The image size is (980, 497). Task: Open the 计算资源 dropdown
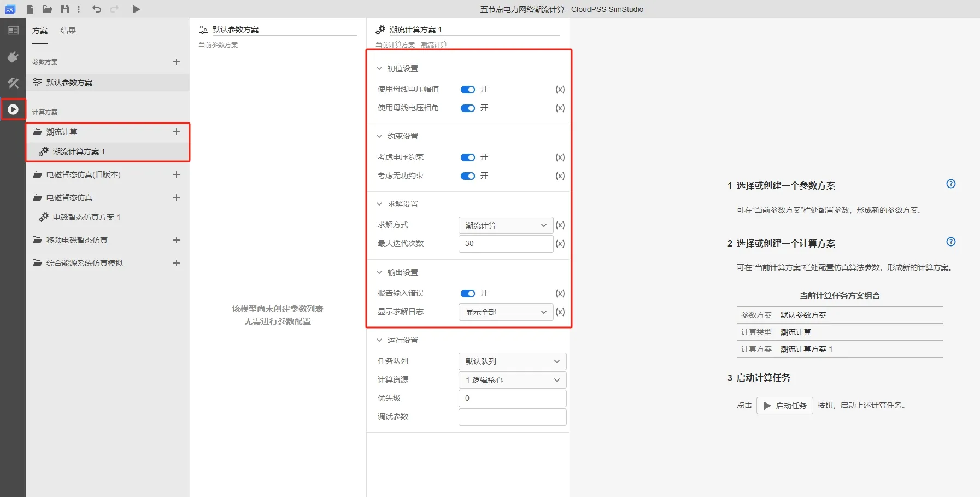[512, 380]
